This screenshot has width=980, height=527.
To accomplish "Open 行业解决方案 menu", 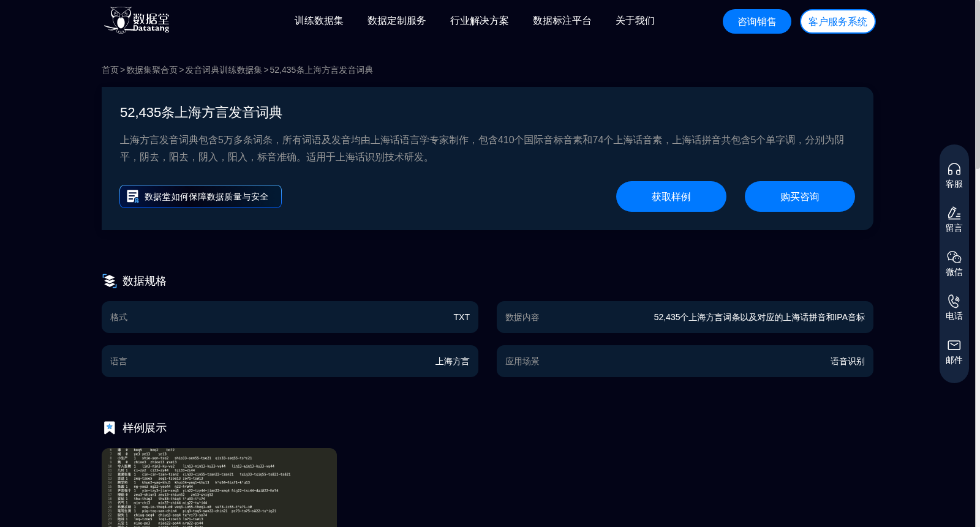I will tap(479, 21).
